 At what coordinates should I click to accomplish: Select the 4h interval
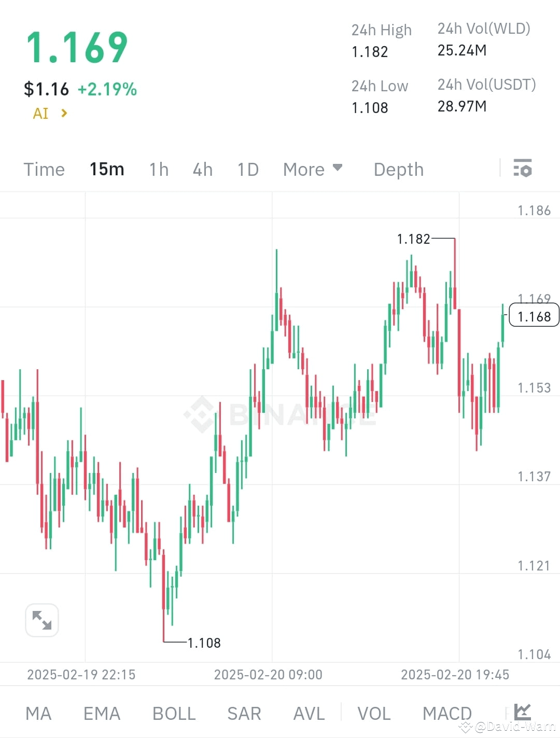(x=202, y=169)
